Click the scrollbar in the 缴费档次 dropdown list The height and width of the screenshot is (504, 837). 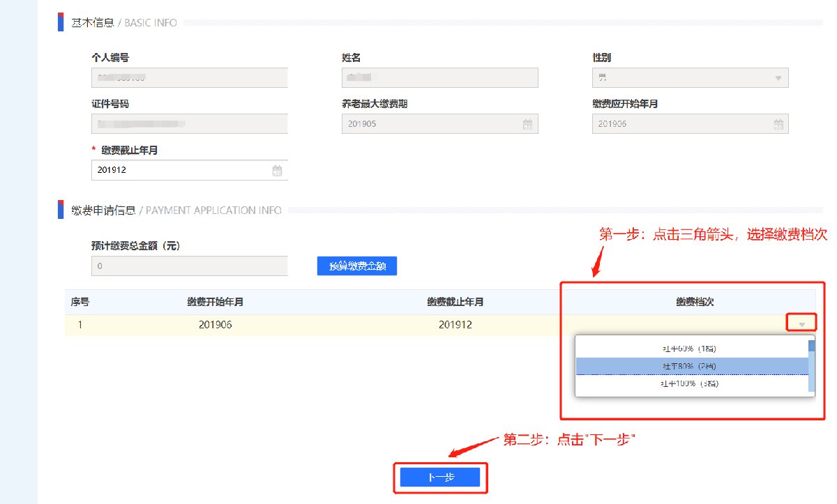pos(811,366)
